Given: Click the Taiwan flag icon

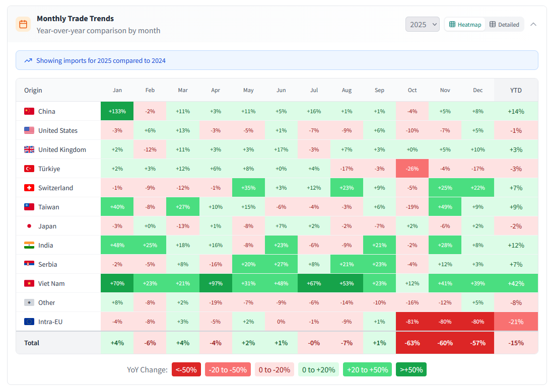Looking at the screenshot, I should 29,206.
